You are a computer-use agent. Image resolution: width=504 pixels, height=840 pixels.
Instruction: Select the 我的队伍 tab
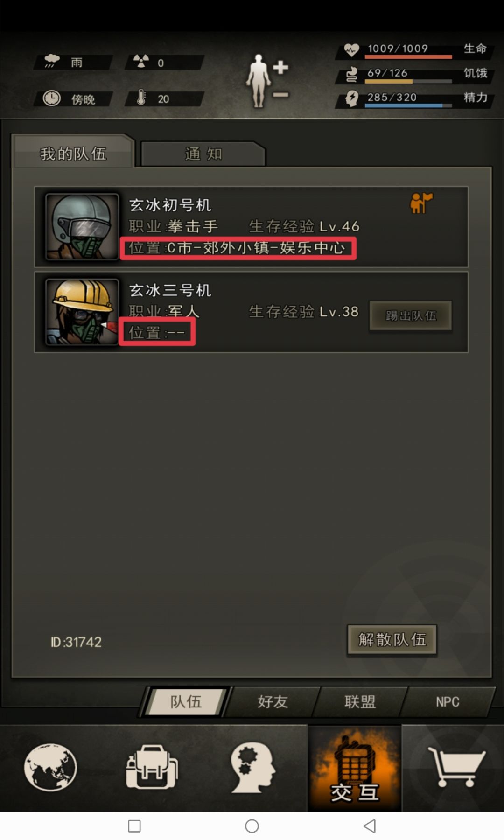(73, 152)
